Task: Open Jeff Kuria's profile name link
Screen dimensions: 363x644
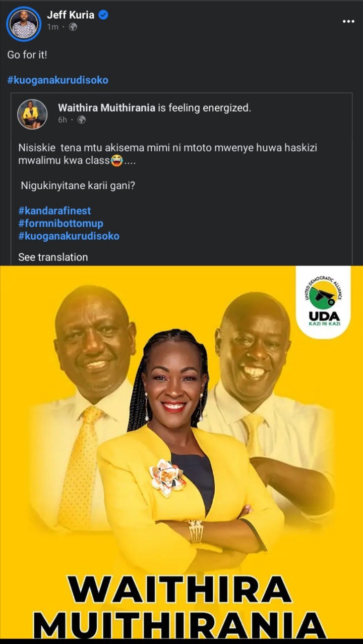Action: coord(71,15)
